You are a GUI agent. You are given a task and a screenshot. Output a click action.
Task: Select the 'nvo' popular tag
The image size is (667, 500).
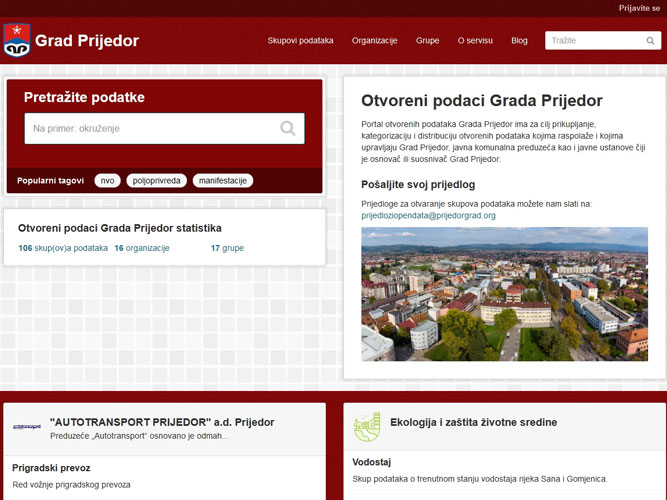(107, 181)
